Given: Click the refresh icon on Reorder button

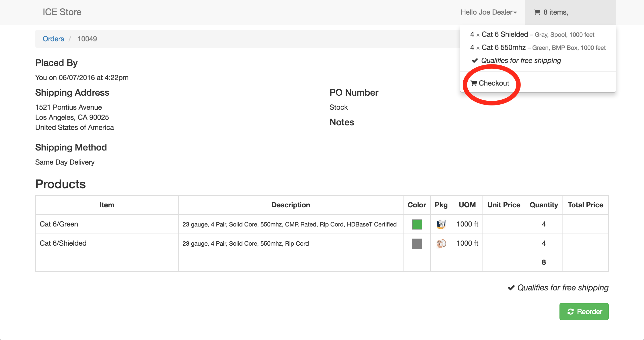Looking at the screenshot, I should (570, 312).
